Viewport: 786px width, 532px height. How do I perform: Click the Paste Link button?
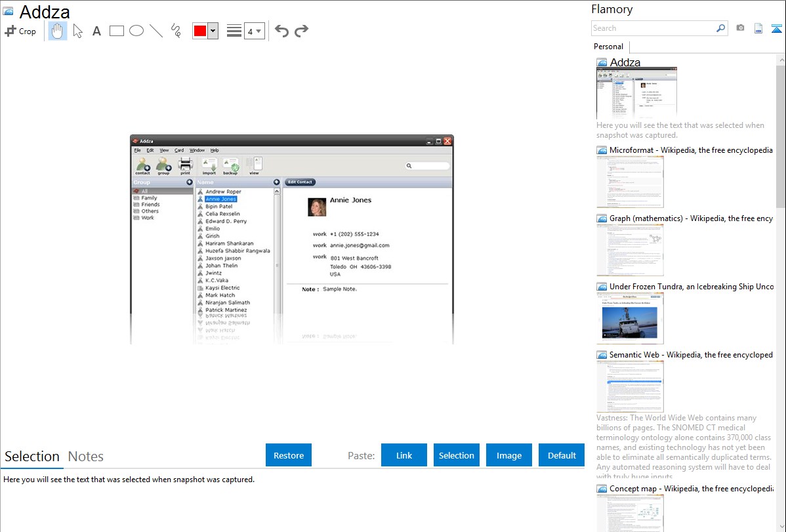(x=404, y=455)
